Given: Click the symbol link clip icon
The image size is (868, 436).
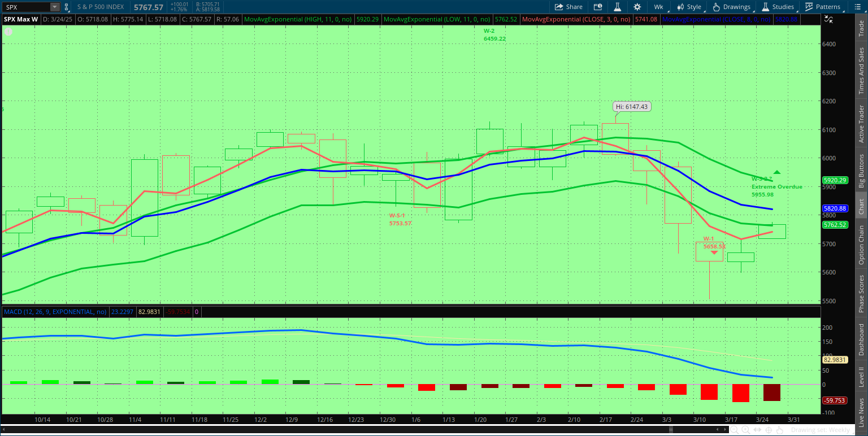Looking at the screenshot, I should click(x=67, y=7).
